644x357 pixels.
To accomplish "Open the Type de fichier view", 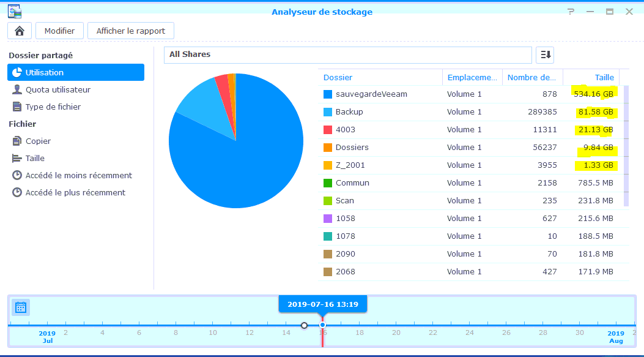I will pos(76,107).
